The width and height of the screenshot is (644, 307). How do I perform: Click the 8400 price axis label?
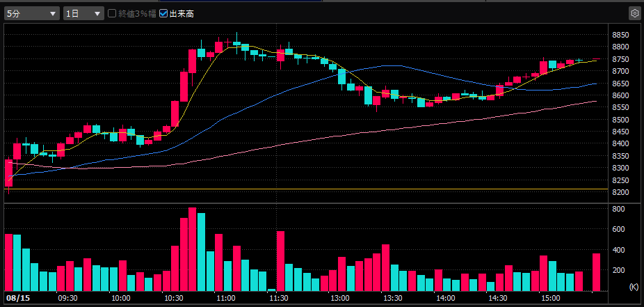(620, 144)
